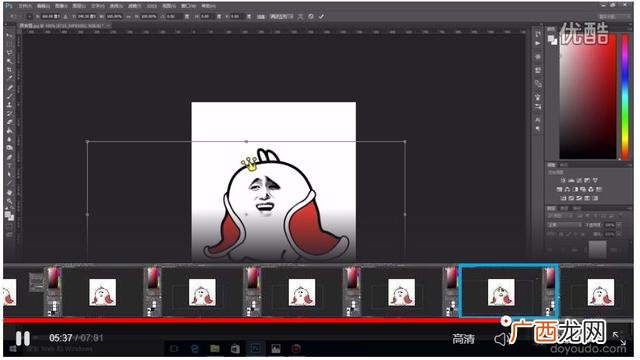
Task: Toggle the width-height link in options bar
Action: coord(129,16)
